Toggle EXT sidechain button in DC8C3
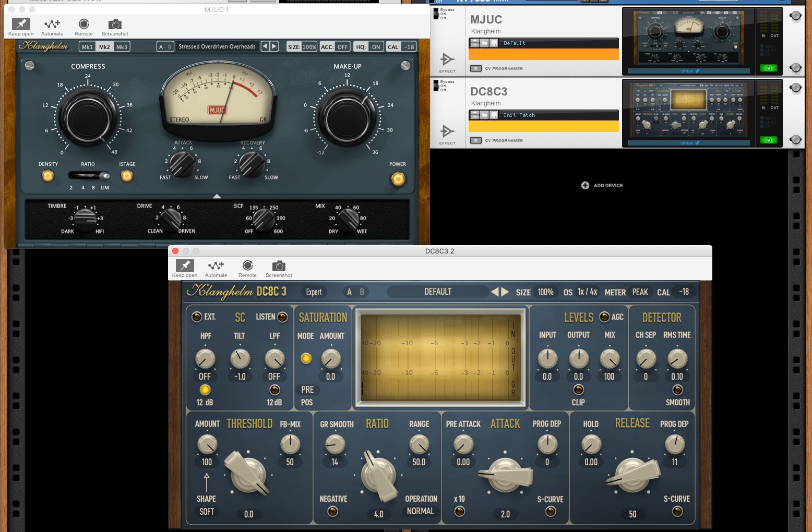812x532 pixels. coord(197,317)
